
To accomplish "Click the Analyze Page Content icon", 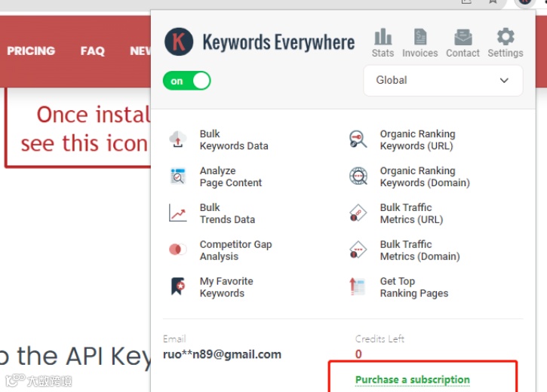I will (178, 176).
